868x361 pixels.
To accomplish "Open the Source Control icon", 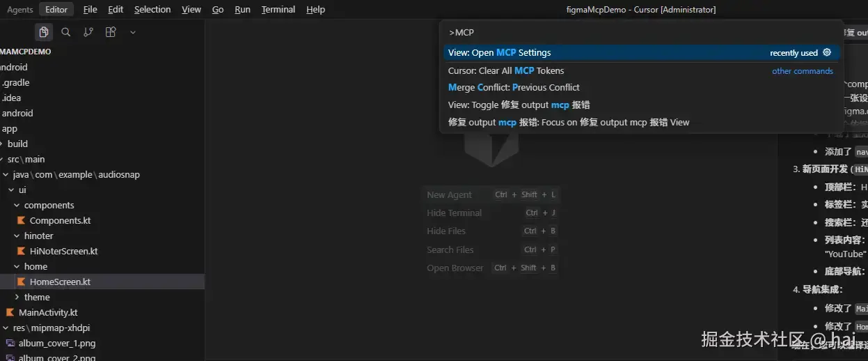I will 88,32.
